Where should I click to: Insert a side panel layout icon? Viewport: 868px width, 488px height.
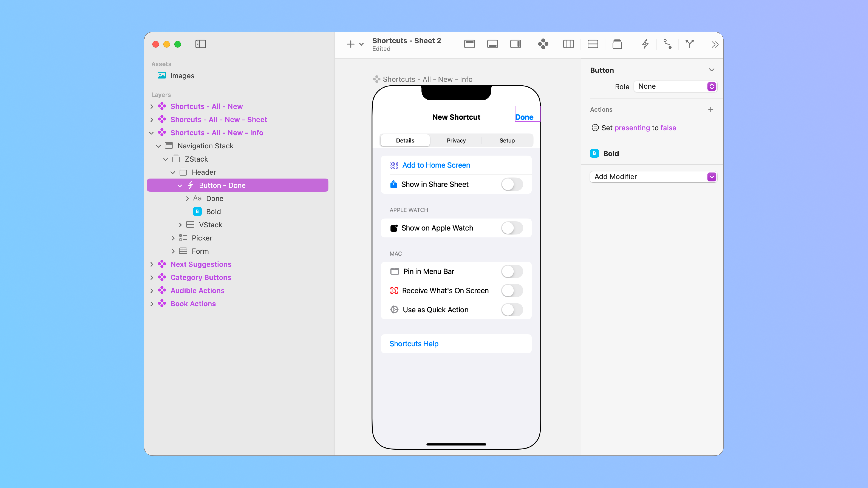pos(515,44)
